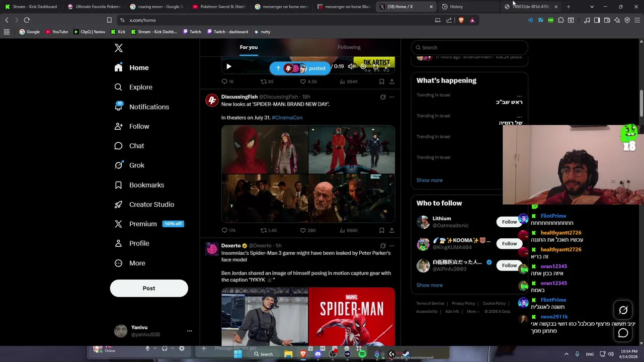Open the Marvel Spider-Man cover image
The image size is (644, 362).
point(352,317)
